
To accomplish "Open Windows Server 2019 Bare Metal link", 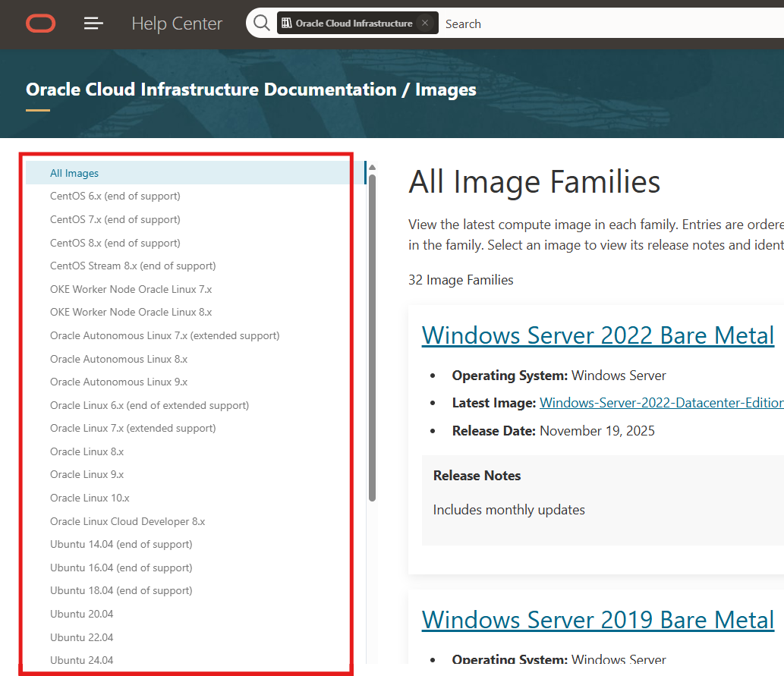I will 597,620.
